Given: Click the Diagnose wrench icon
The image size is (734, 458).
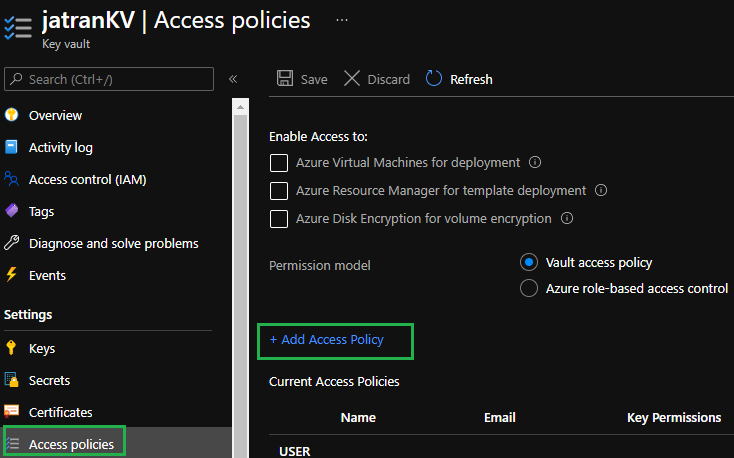Looking at the screenshot, I should [x=12, y=243].
